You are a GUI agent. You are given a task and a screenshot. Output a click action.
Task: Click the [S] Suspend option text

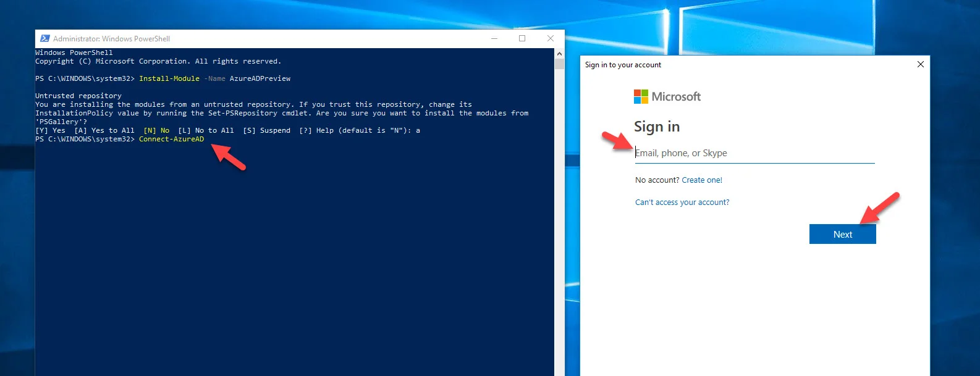266,130
